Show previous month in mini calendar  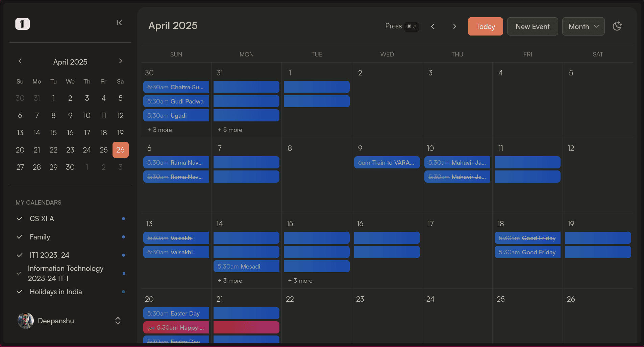coord(20,61)
